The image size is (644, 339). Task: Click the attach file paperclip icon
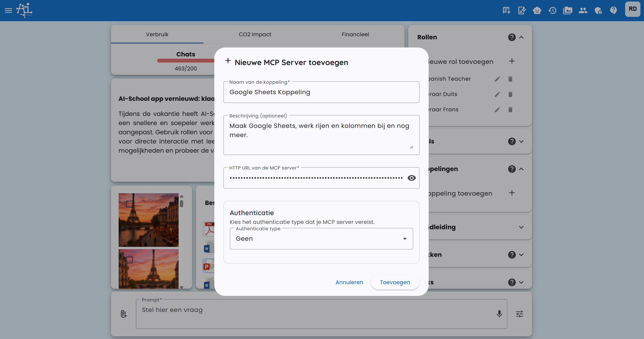[124, 314]
